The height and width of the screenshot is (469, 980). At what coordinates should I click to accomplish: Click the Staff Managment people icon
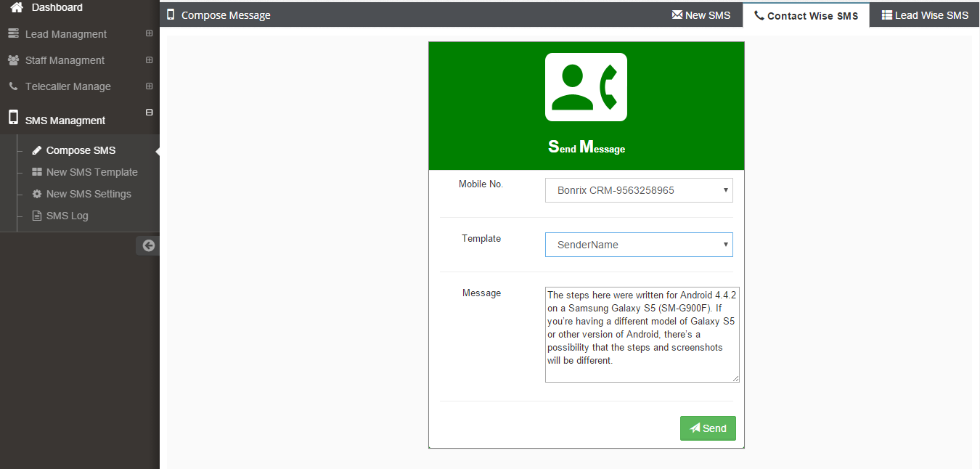[13, 60]
